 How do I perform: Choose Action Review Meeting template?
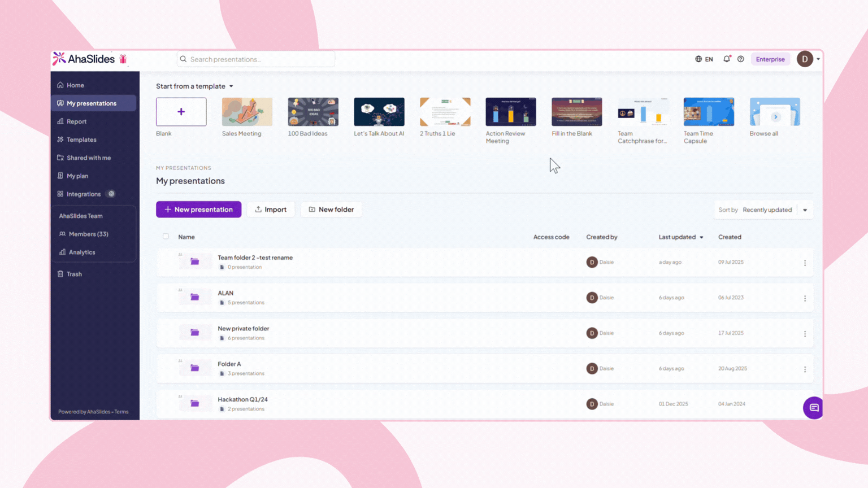(x=511, y=112)
